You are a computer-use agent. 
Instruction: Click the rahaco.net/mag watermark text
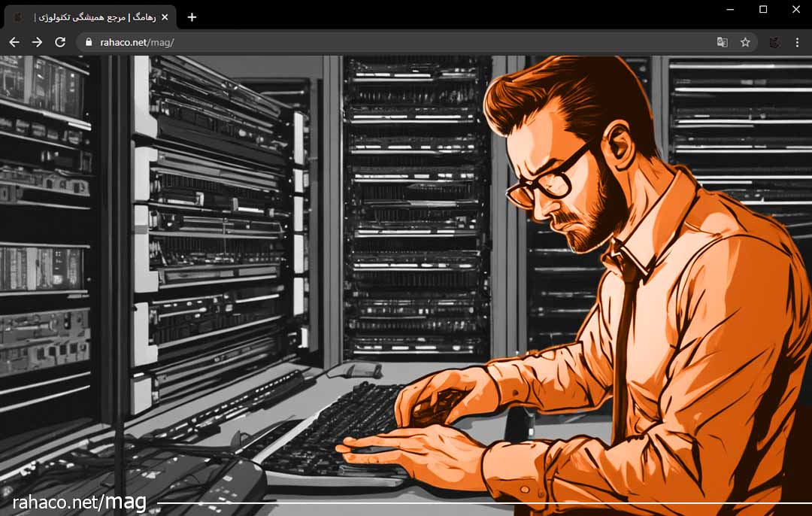(x=79, y=502)
